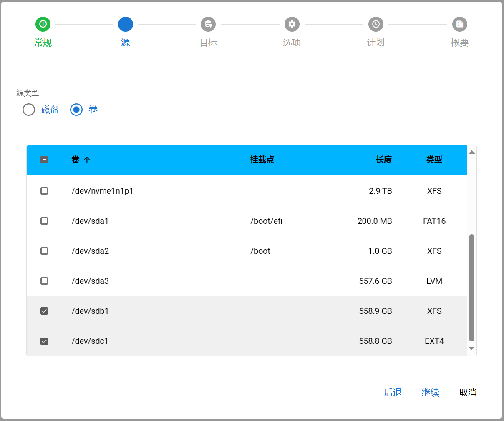
Task: Toggle the select-all checkbox in table header
Action: [x=44, y=160]
